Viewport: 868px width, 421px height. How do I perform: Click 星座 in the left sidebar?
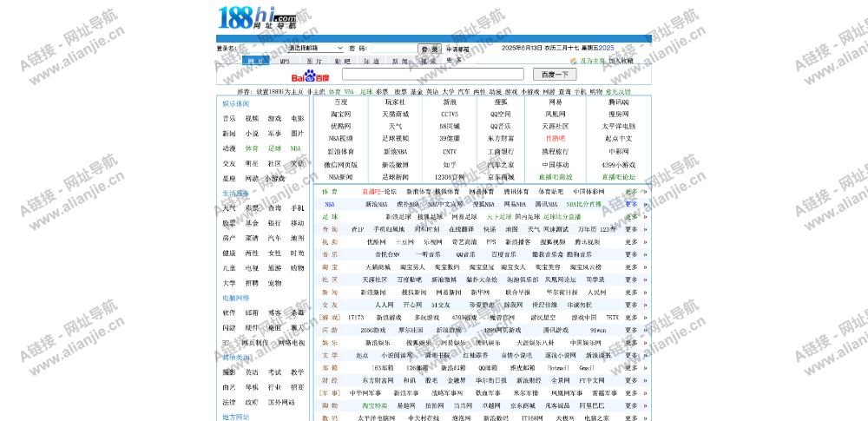pos(229,178)
